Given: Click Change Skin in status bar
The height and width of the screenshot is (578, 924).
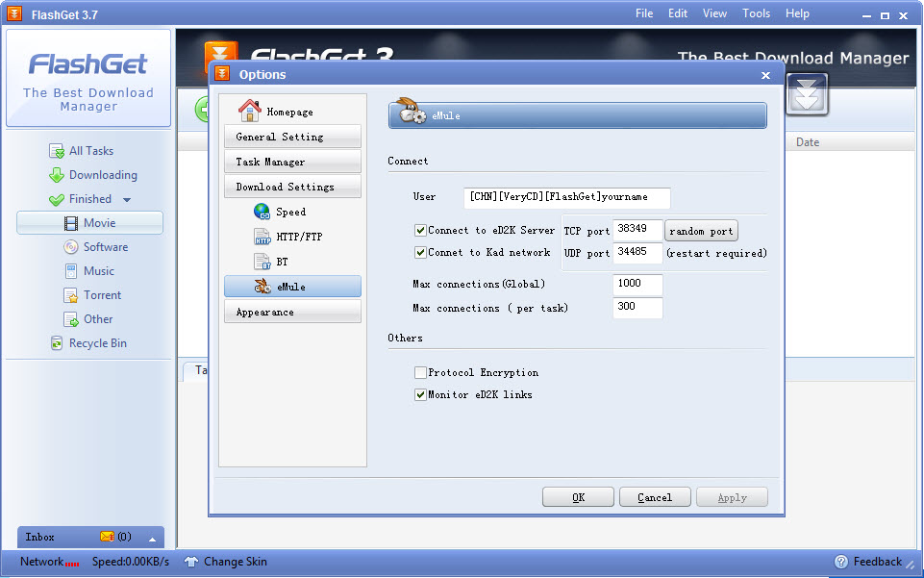Looking at the screenshot, I should tap(236, 562).
